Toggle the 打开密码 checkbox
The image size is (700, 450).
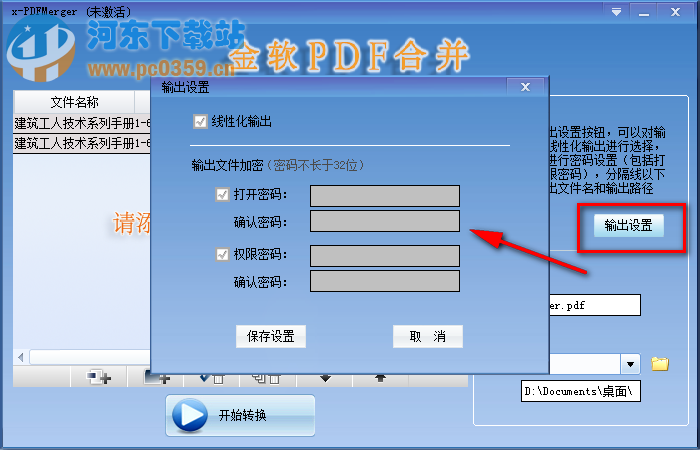(x=222, y=195)
